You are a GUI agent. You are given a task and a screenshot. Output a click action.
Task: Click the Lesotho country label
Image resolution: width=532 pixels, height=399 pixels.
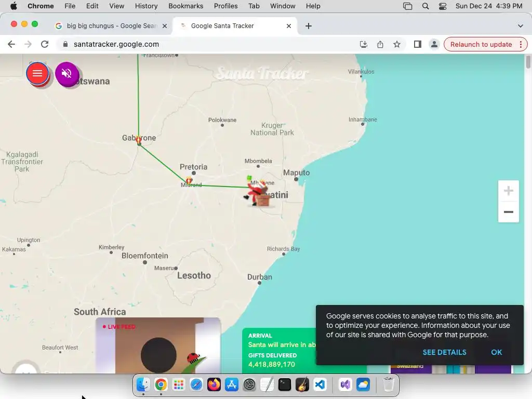pyautogui.click(x=194, y=275)
